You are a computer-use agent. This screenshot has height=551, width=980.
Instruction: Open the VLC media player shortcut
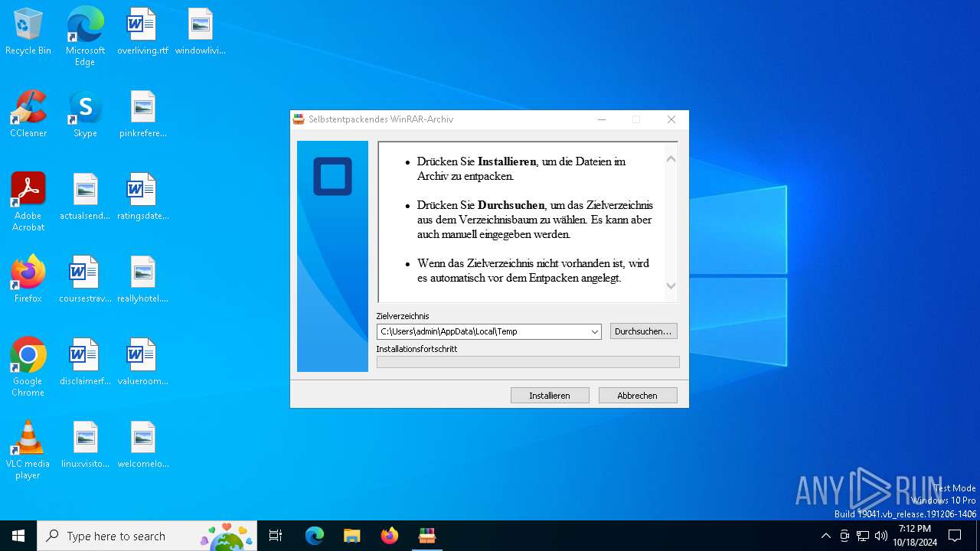click(x=28, y=450)
